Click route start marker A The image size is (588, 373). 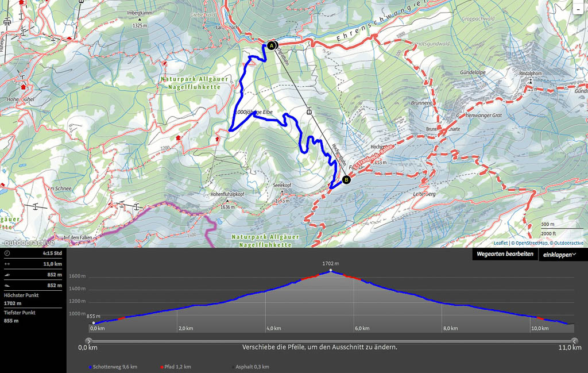pyautogui.click(x=272, y=45)
